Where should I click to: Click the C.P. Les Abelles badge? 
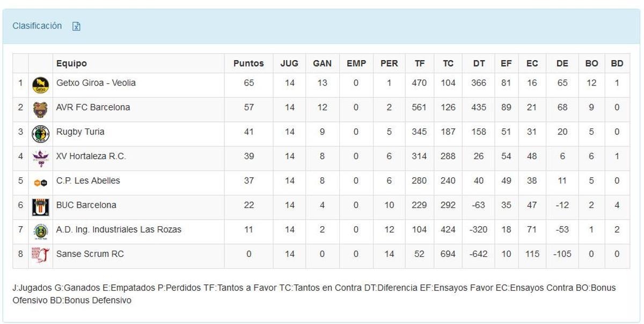(x=41, y=181)
